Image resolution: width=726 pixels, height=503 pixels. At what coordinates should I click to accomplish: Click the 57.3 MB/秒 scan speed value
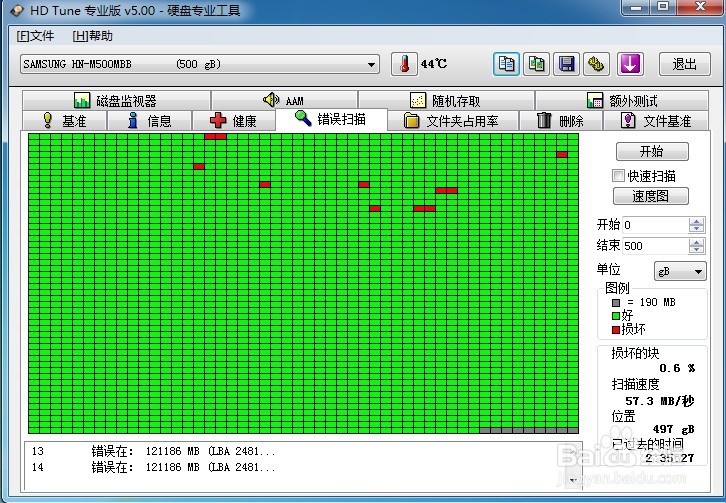point(659,401)
